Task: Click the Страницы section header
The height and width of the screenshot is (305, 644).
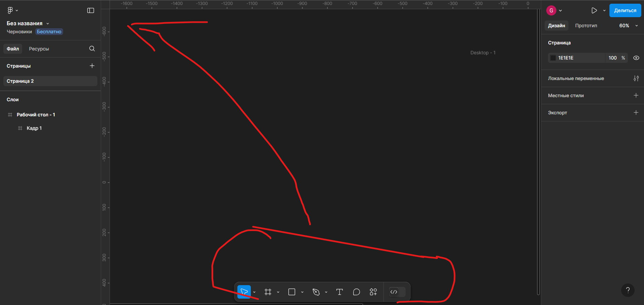Action: (19, 66)
